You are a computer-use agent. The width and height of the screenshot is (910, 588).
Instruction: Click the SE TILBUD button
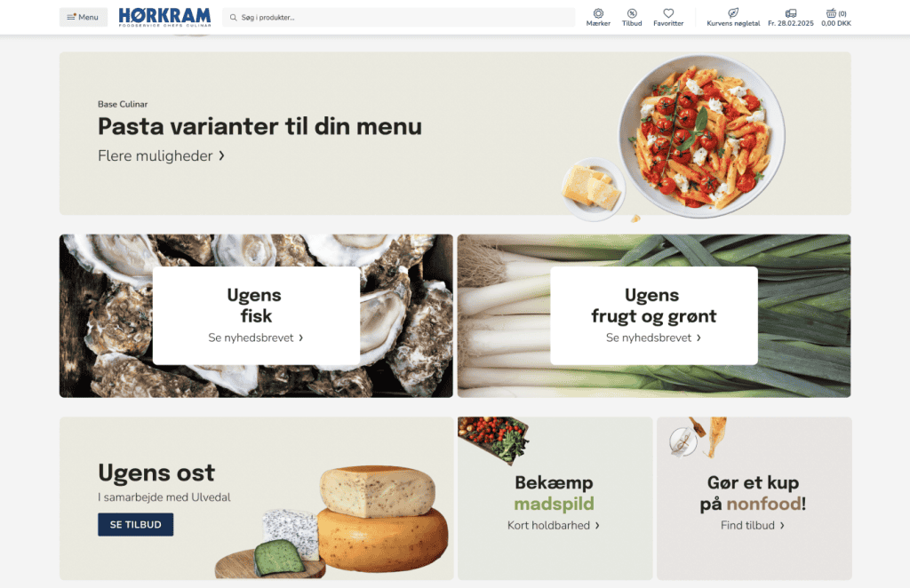135,524
